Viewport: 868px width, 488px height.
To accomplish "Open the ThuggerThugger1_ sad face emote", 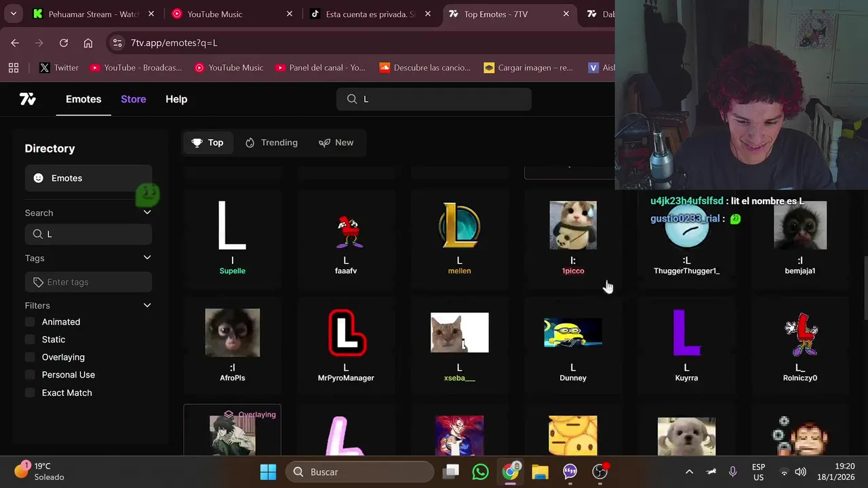I will coord(686,237).
